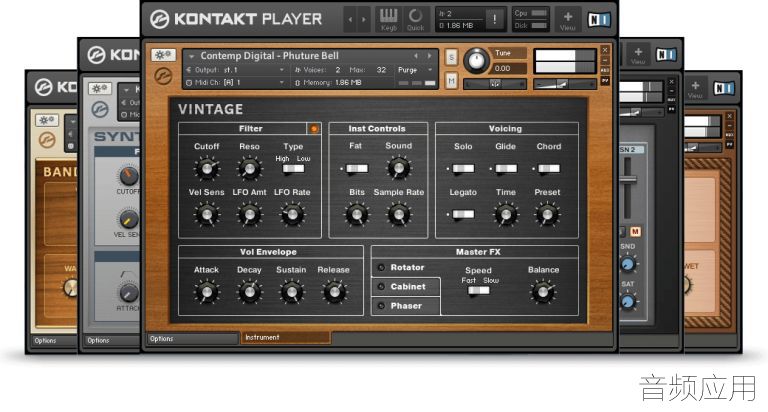
Task: Select the Phaser effect tab
Action: coord(406,306)
